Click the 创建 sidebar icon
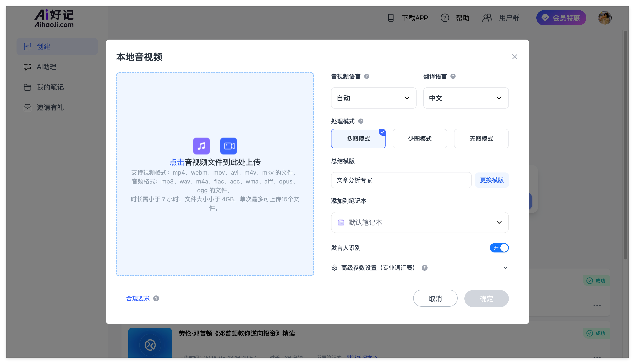The image size is (635, 364). coord(28,47)
